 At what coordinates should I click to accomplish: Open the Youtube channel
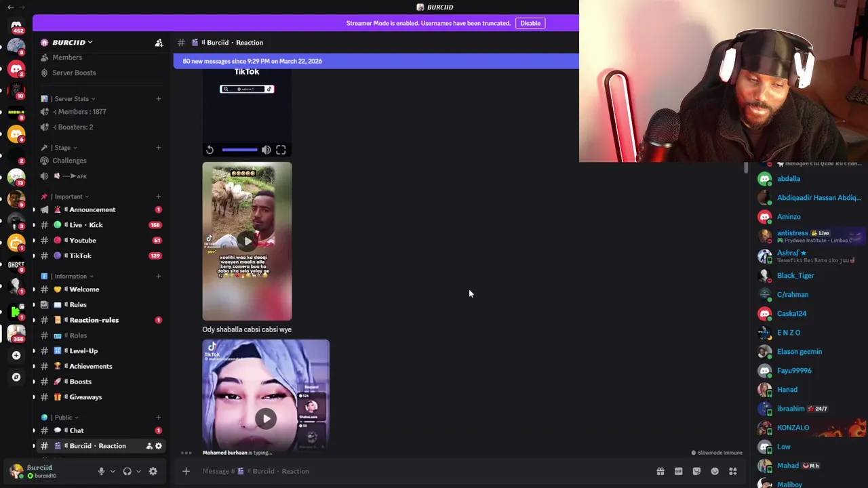click(100, 240)
